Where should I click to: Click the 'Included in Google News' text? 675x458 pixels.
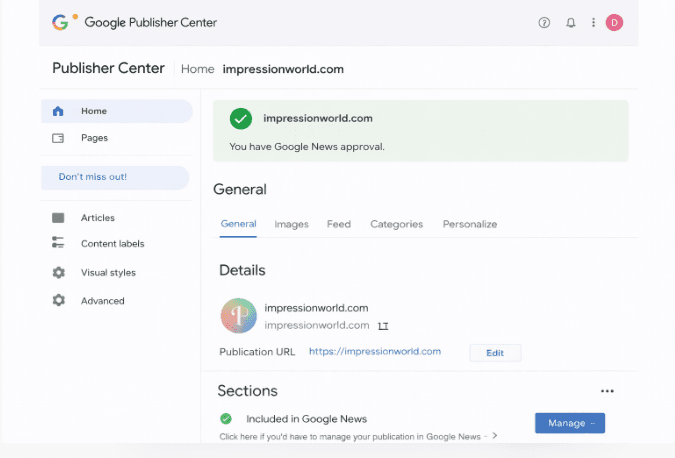pyautogui.click(x=307, y=419)
